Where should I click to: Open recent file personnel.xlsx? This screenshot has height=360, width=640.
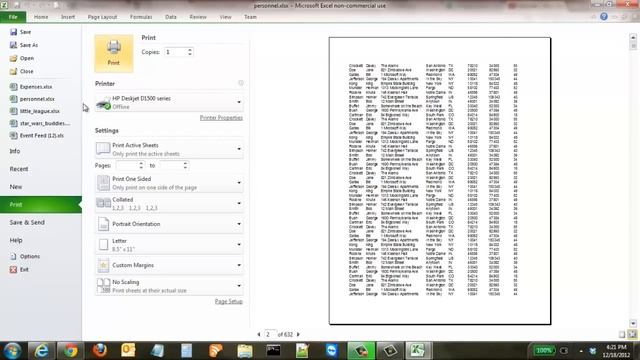33,99
